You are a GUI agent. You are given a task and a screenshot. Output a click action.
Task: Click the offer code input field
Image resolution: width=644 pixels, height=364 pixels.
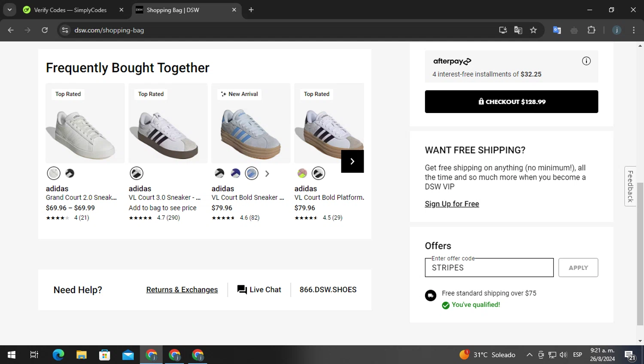[489, 268]
